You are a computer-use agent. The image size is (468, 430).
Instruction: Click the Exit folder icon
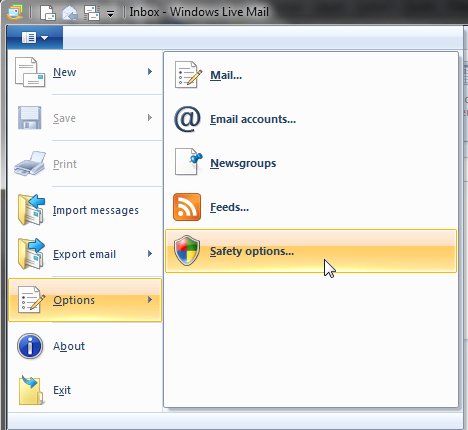coord(31,390)
